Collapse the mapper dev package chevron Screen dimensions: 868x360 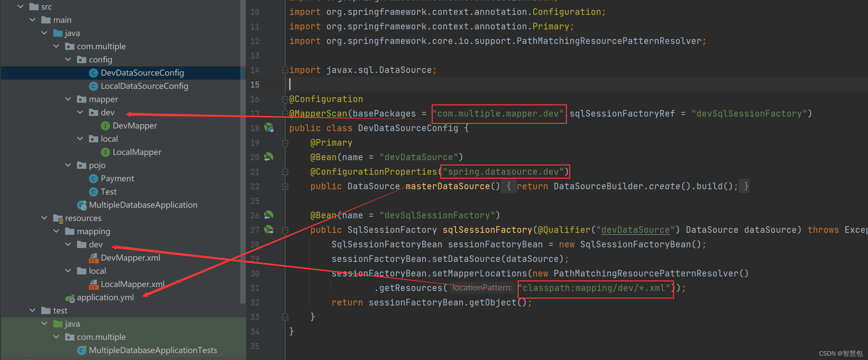point(80,112)
